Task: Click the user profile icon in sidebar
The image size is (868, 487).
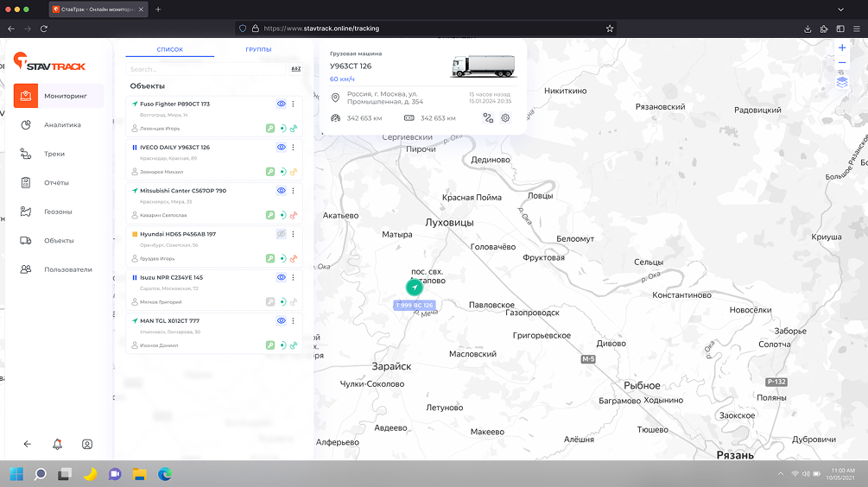Action: coord(87,444)
